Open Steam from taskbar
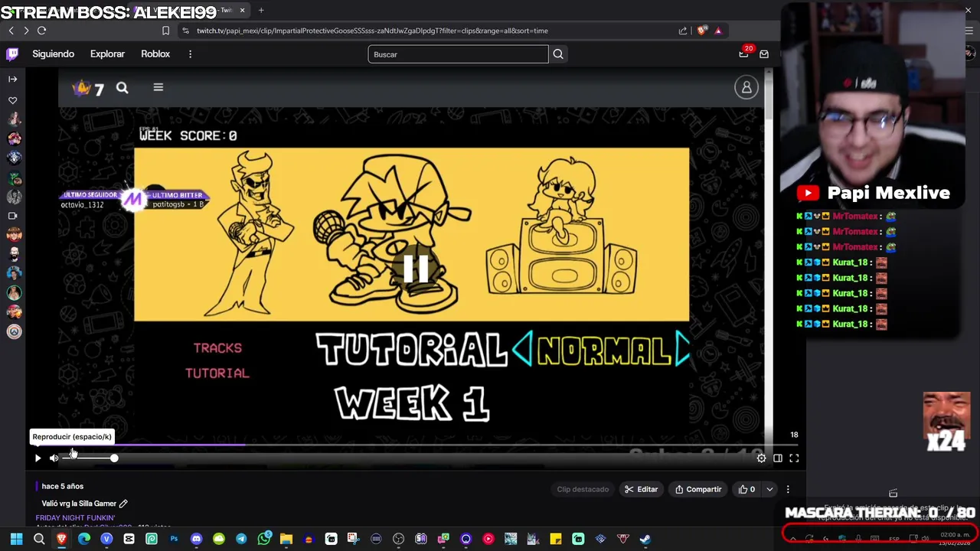980x551 pixels. click(645, 539)
